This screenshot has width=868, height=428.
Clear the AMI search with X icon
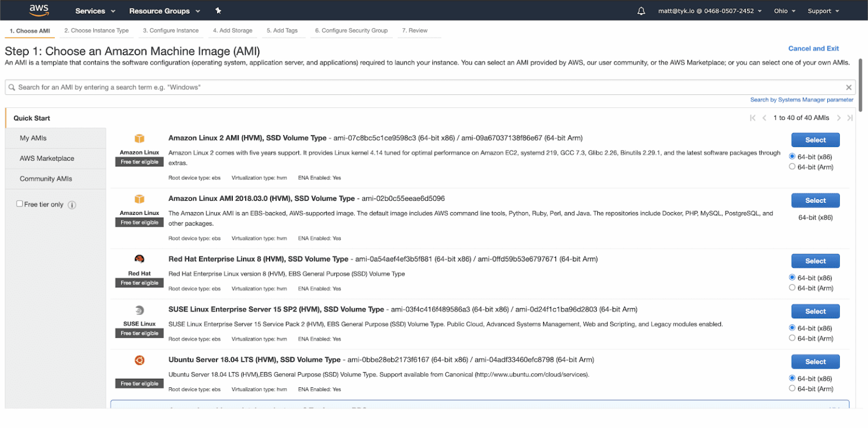coord(848,87)
